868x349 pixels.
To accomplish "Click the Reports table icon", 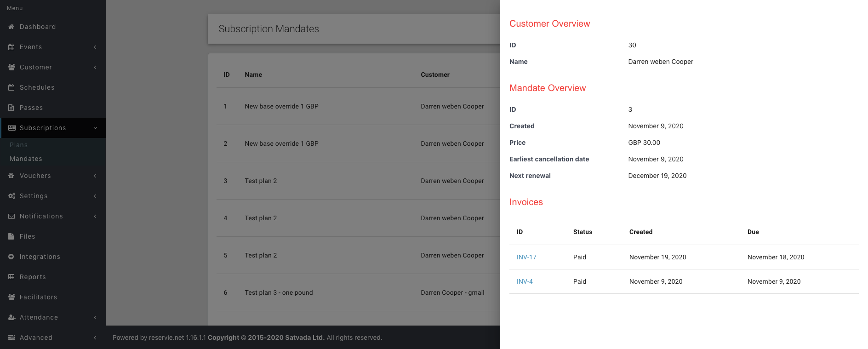I will [x=11, y=277].
